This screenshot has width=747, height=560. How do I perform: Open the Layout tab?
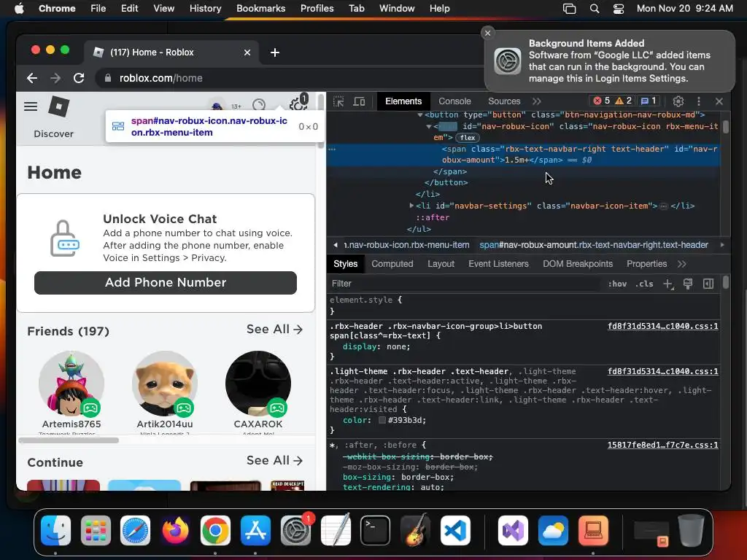(x=441, y=264)
